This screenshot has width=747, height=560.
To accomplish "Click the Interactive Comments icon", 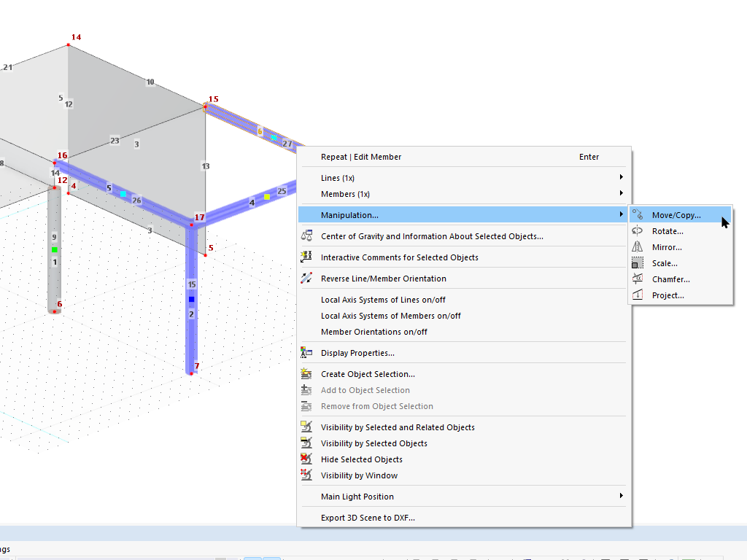I will pyautogui.click(x=306, y=257).
